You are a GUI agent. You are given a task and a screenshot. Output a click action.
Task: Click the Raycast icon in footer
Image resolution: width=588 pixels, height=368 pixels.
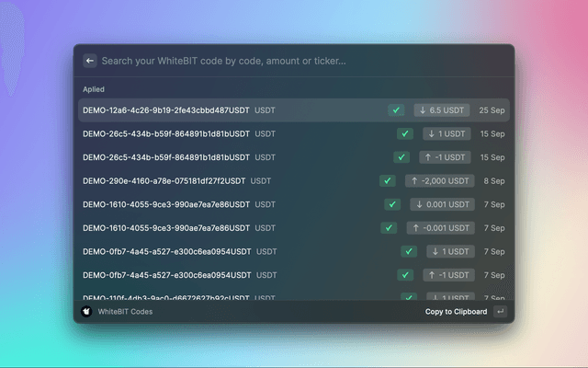(86, 312)
